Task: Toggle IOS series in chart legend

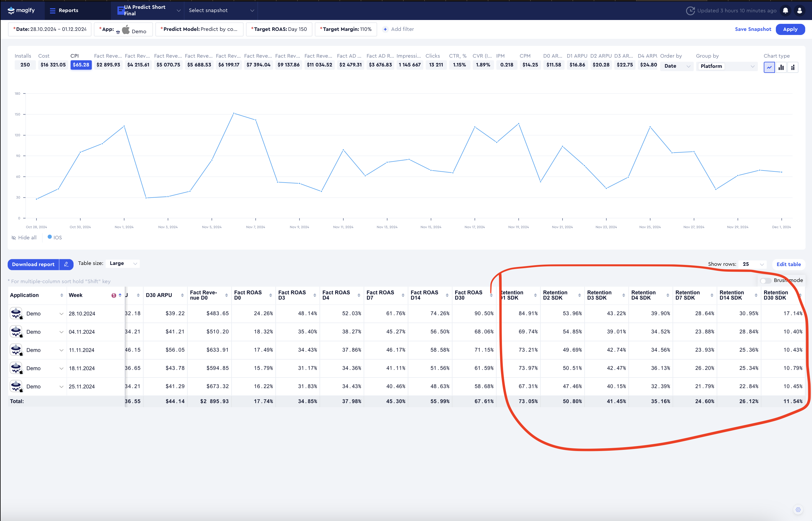Action: pos(55,238)
